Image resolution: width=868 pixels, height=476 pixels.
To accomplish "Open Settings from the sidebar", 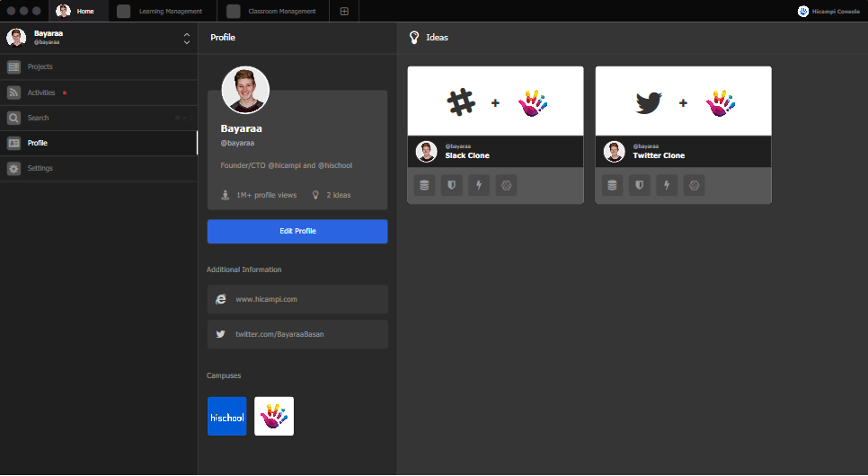I will click(x=40, y=168).
